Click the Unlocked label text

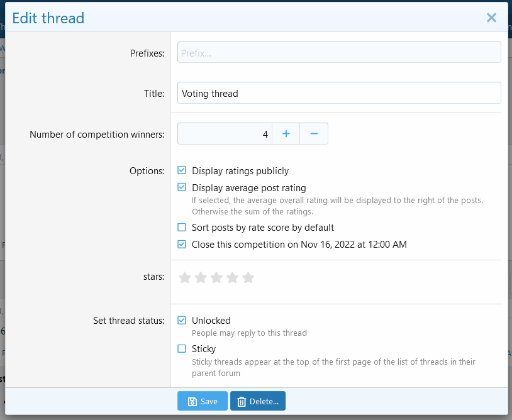[211, 321]
